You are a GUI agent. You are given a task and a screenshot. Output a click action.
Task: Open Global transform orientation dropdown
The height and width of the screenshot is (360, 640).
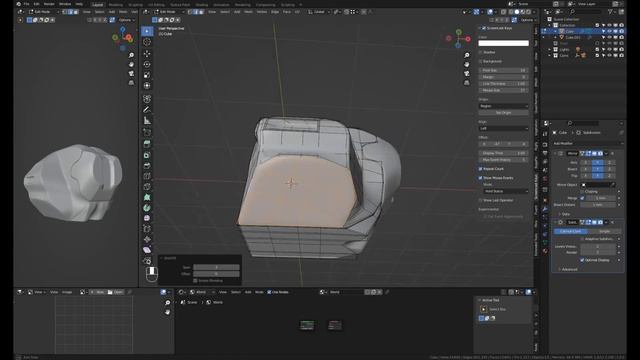point(319,12)
